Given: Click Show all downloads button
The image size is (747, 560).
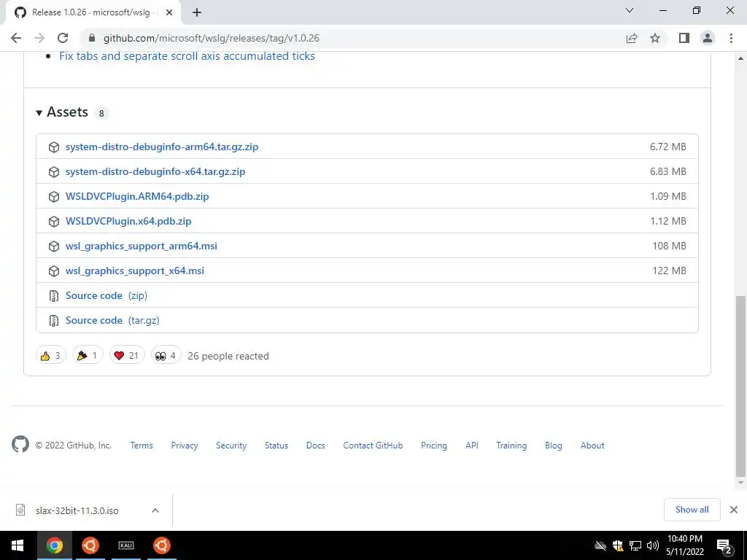Looking at the screenshot, I should point(692,510).
